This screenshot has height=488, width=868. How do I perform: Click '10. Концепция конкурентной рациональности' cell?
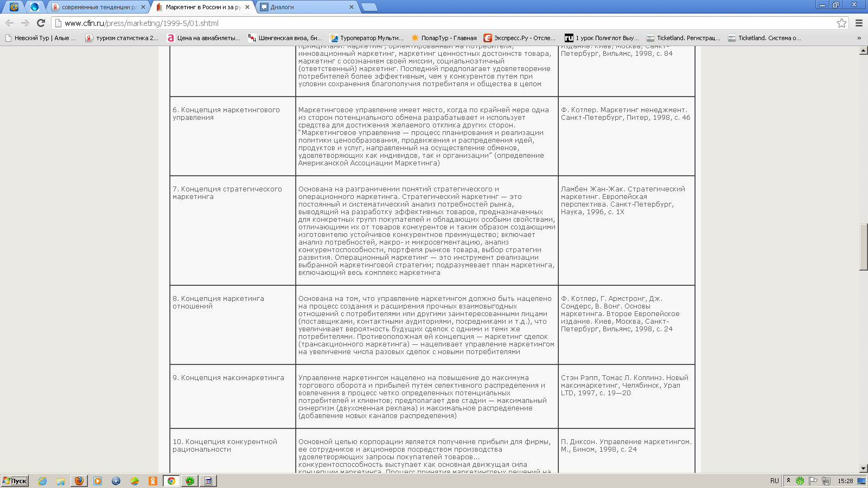233,451
